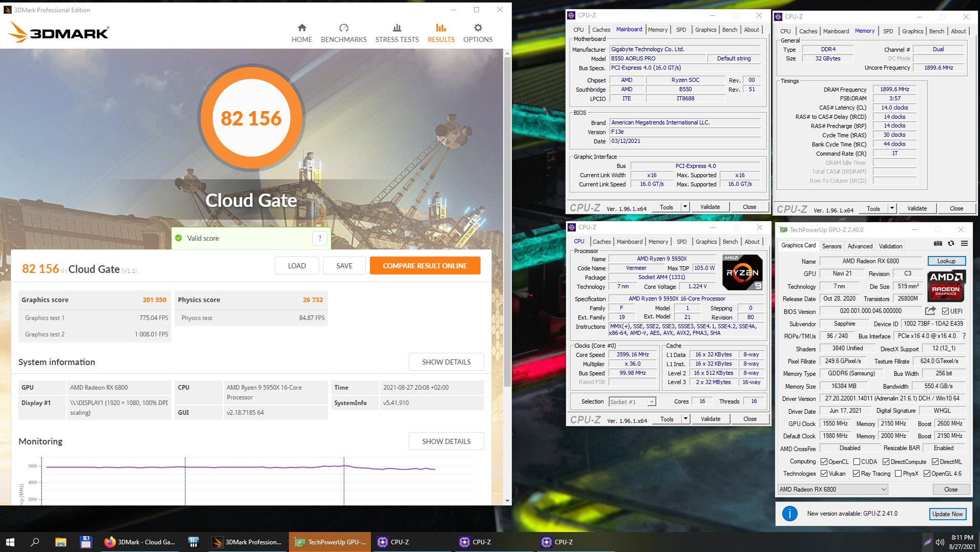Click Bus Interface question mark in GPU-Z

pyautogui.click(x=964, y=336)
